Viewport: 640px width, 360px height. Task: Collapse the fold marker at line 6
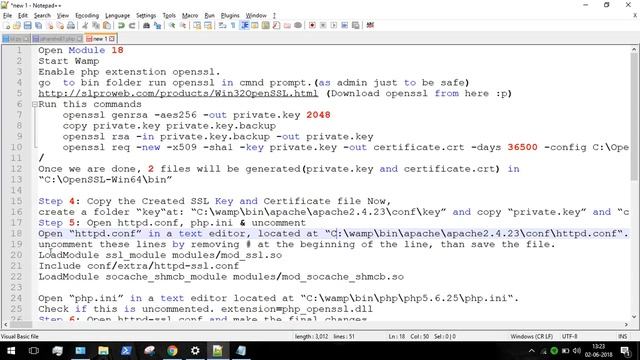[x=35, y=104]
